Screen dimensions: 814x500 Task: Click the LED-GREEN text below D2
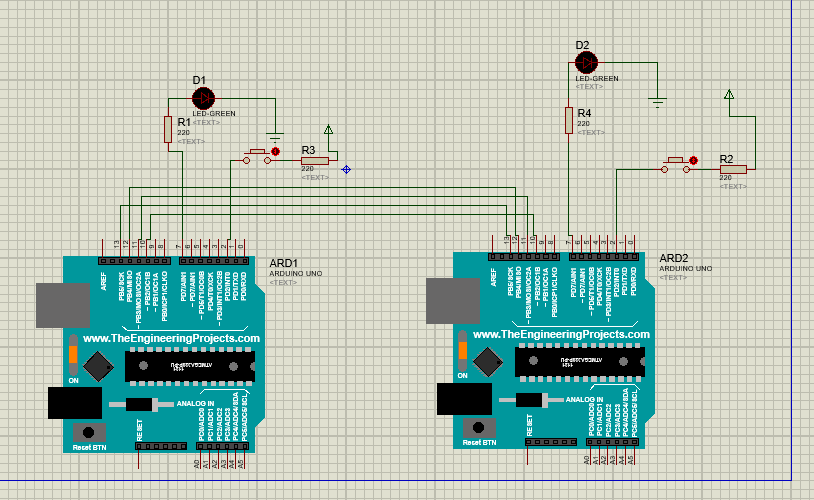597,78
